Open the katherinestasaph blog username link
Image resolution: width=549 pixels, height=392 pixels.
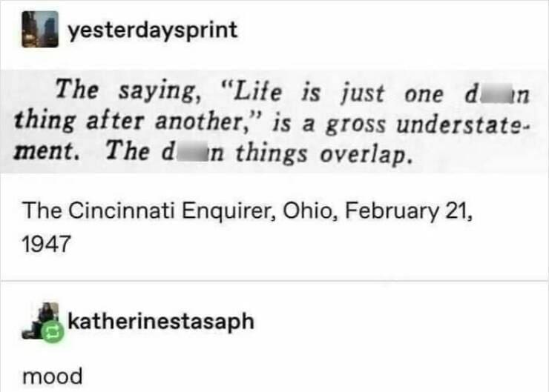160,322
